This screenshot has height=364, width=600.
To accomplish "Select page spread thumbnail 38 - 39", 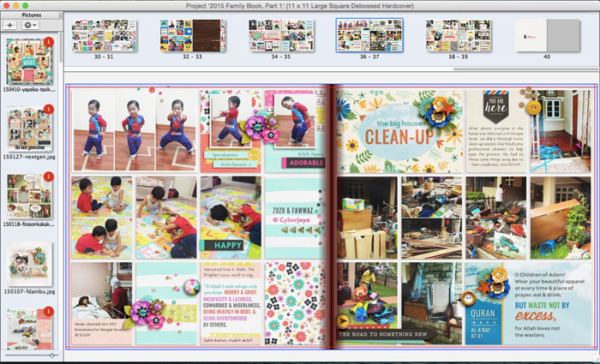I will point(458,36).
